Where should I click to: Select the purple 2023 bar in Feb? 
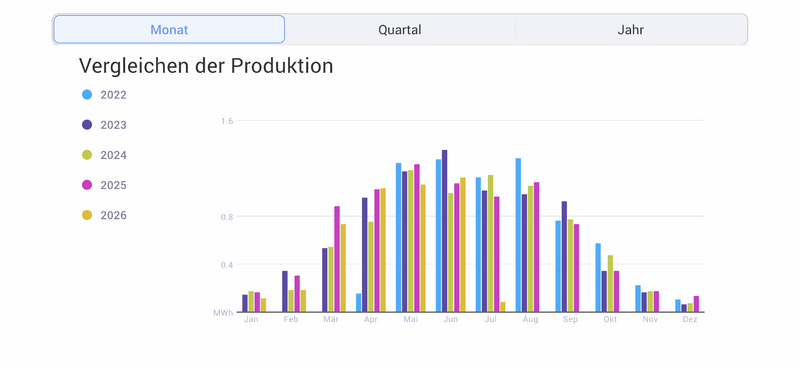point(285,291)
